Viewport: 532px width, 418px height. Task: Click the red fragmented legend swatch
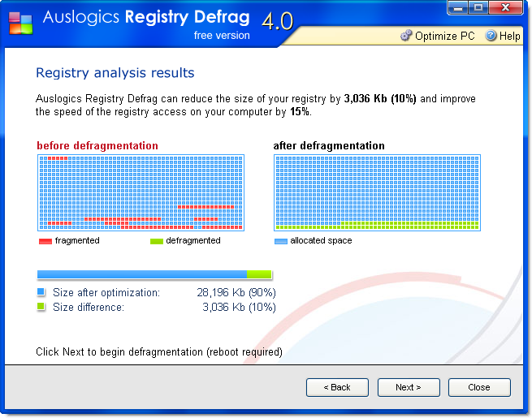coord(45,241)
